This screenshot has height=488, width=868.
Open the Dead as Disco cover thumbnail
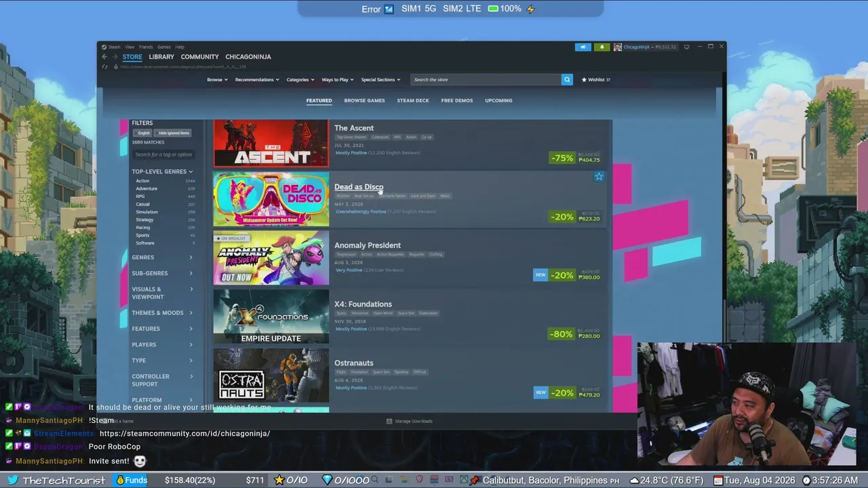point(271,199)
